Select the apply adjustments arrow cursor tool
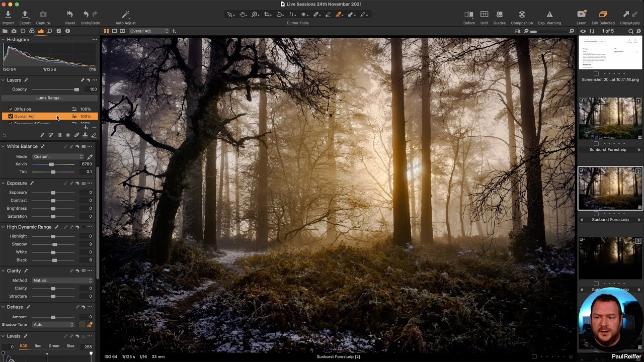The width and height of the screenshot is (644, 362). point(351,15)
